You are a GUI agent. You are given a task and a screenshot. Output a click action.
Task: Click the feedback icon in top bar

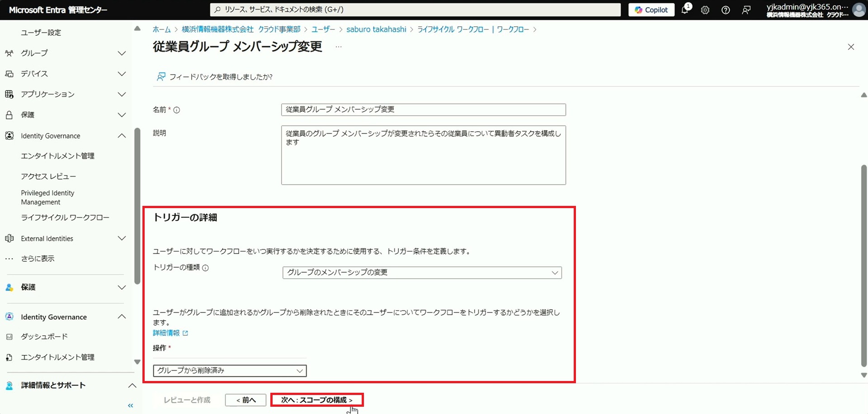[x=746, y=10]
